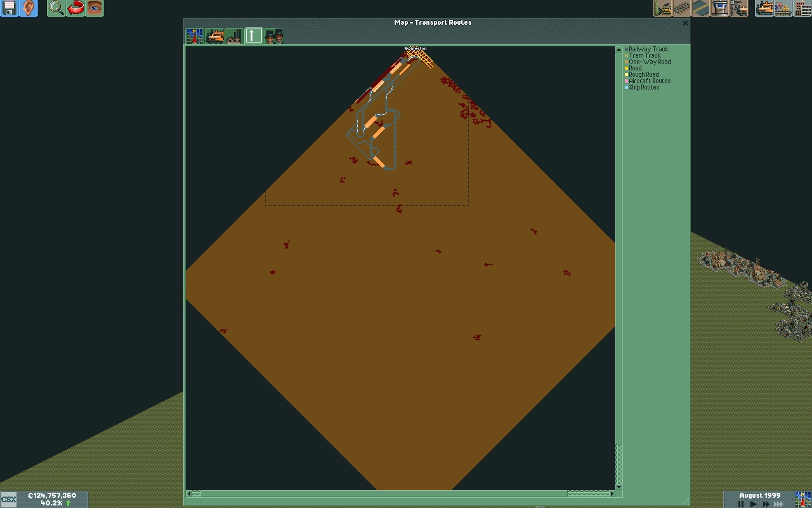812x508 pixels.
Task: View company finances at money display
Action: (x=52, y=496)
